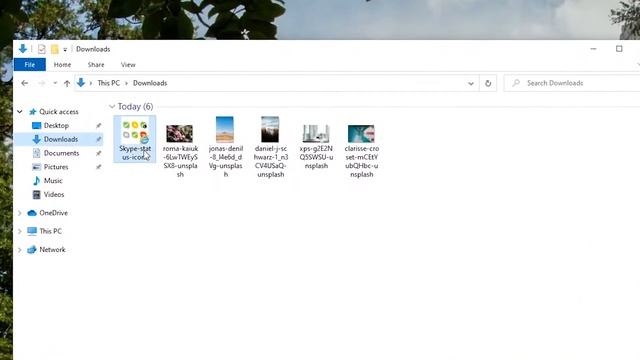Select the daniel-j-schwarz unsplash image file
The height and width of the screenshot is (360, 640).
pyautogui.click(x=271, y=147)
